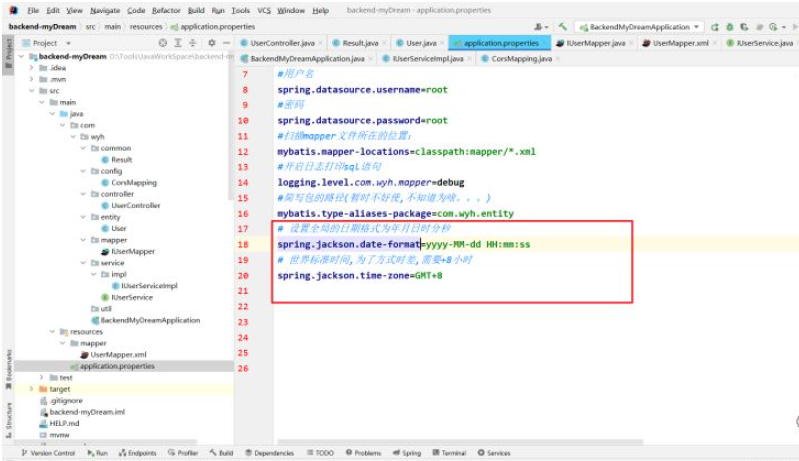799x461 pixels.
Task: Open the Problems tool window
Action: click(x=363, y=453)
